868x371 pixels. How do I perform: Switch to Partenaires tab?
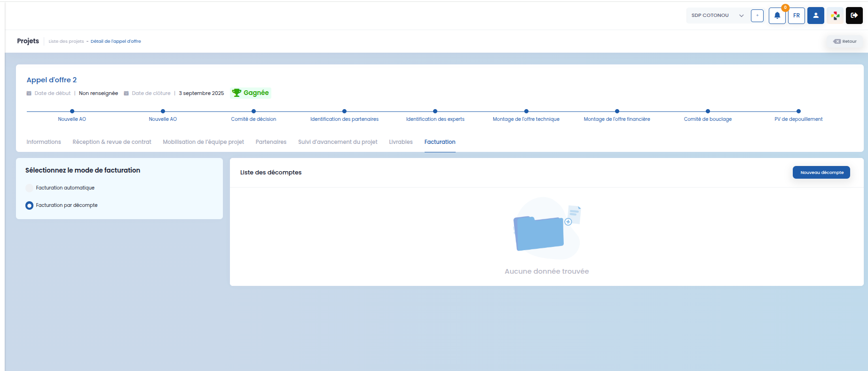click(x=271, y=142)
